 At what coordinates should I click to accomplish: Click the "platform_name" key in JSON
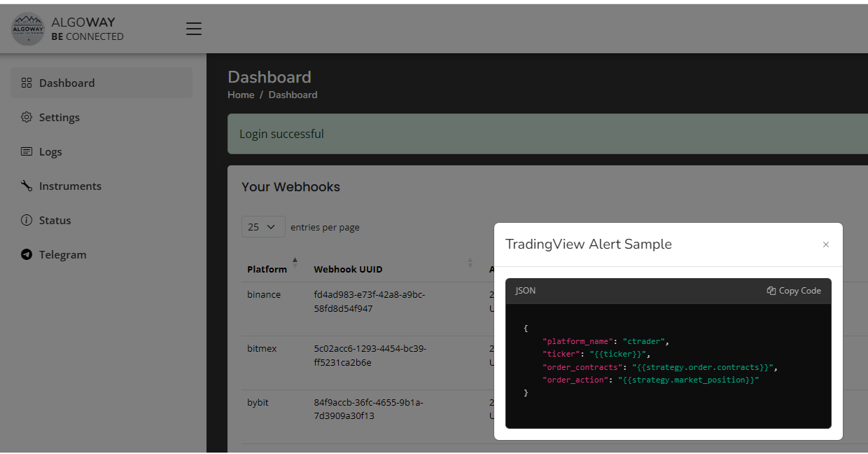pyautogui.click(x=577, y=341)
